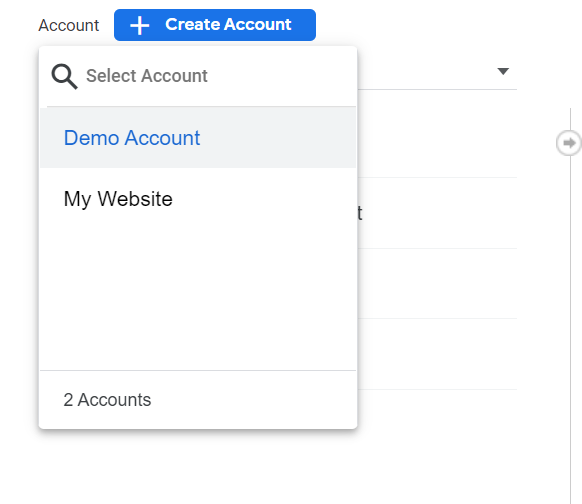
Task: Click the plus icon on Create Account
Action: [x=140, y=26]
